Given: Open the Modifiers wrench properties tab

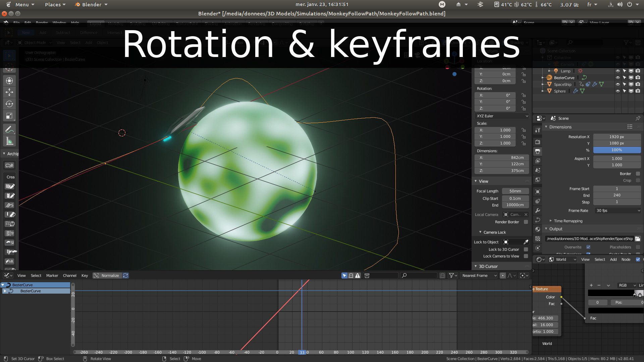Looking at the screenshot, I should [x=538, y=210].
